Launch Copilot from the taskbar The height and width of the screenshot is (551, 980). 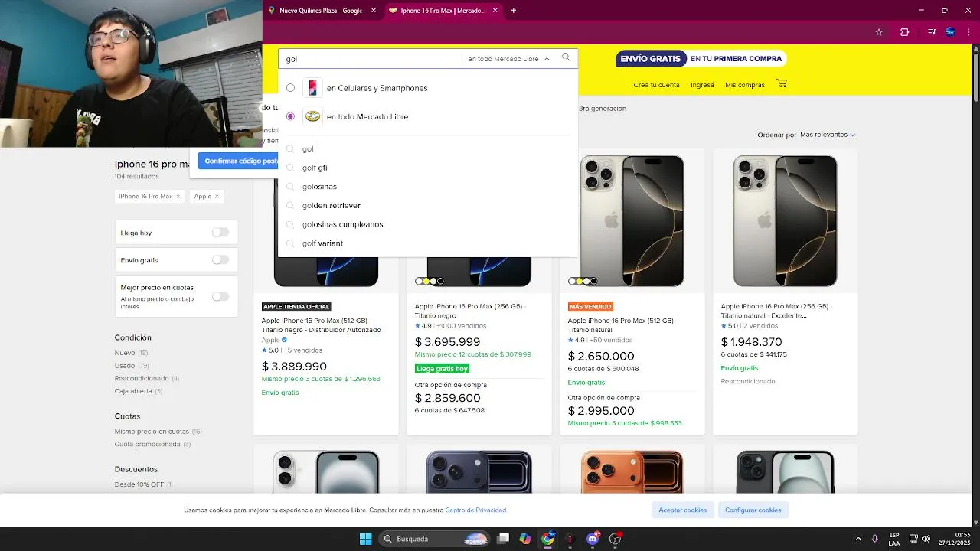click(x=525, y=539)
